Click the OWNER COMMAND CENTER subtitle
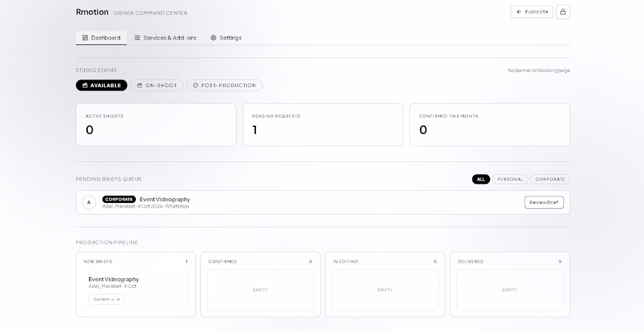 tap(150, 13)
